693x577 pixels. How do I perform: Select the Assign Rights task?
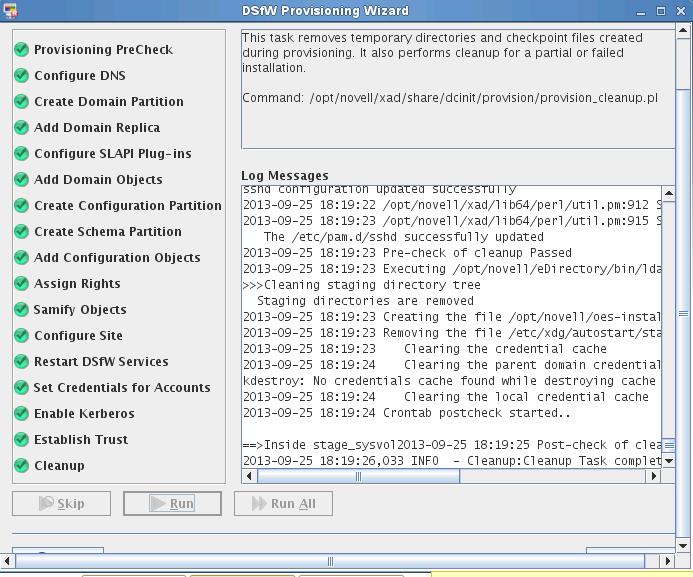point(77,284)
